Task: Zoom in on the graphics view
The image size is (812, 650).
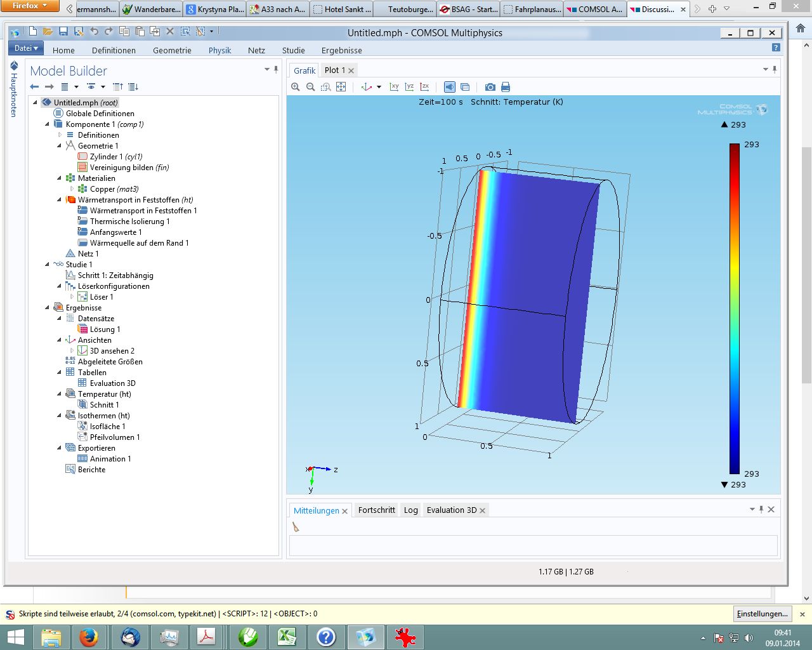Action: click(x=296, y=87)
